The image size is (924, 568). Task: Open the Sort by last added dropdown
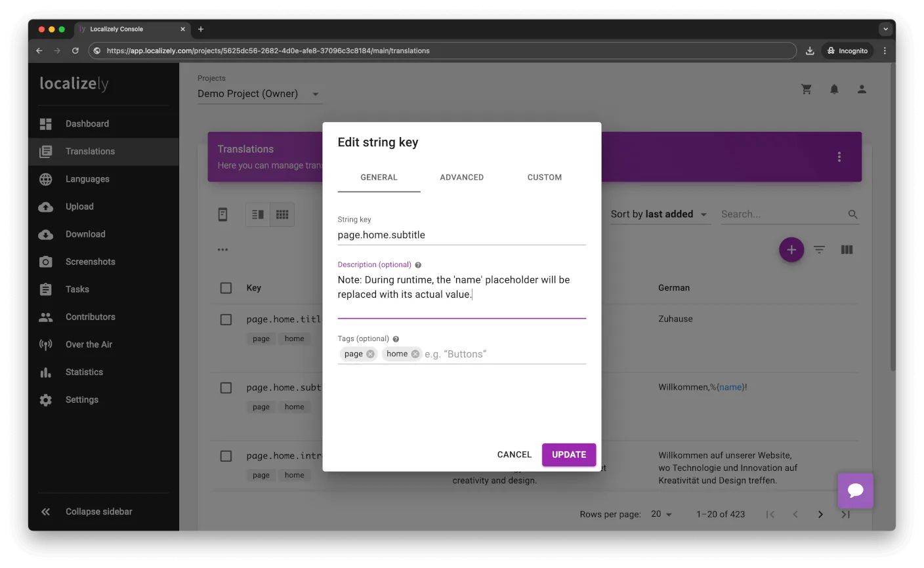[x=660, y=214]
